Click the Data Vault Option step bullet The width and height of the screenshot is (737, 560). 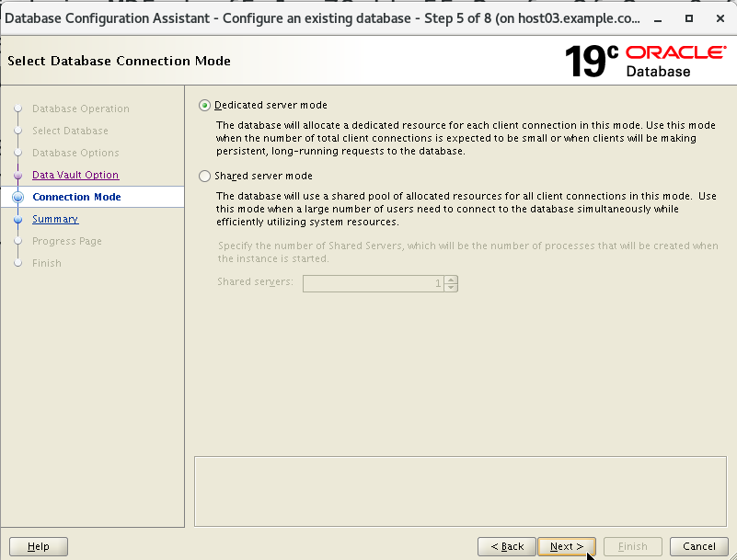(17, 176)
